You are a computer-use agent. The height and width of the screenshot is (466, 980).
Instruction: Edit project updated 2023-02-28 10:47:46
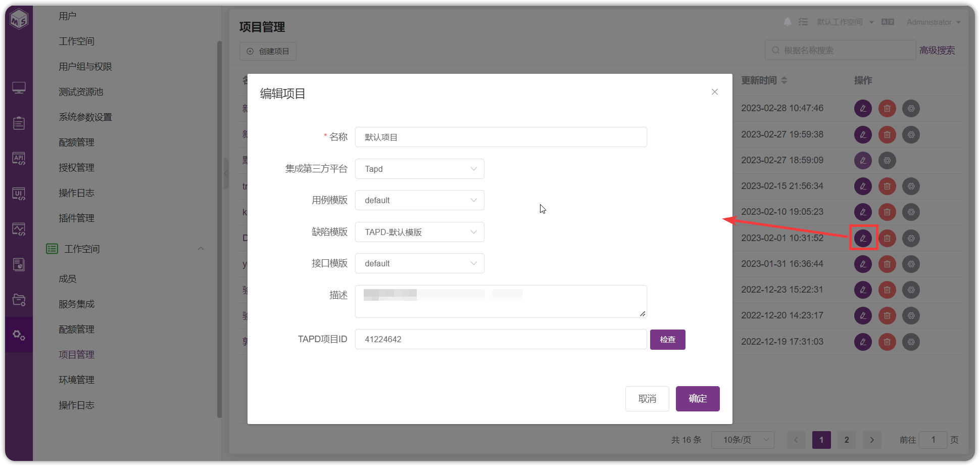(x=863, y=108)
